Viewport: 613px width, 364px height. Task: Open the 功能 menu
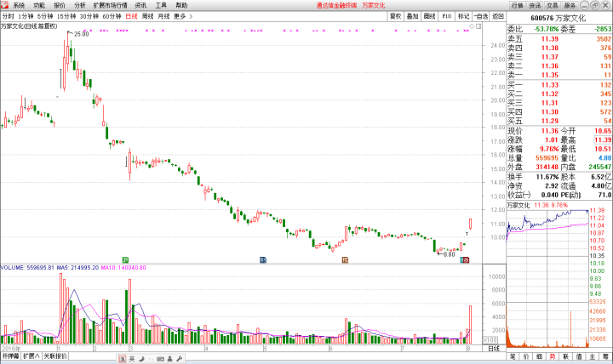pos(38,5)
